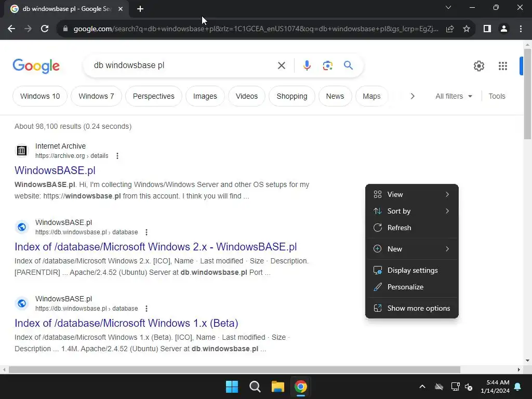Expand View submenu in context menu
The width and height of the screenshot is (532, 399).
(412, 194)
